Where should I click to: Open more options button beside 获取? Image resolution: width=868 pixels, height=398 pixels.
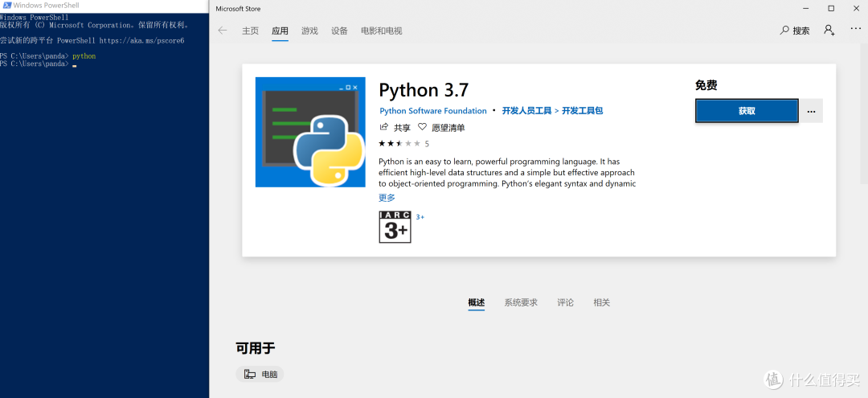point(812,111)
